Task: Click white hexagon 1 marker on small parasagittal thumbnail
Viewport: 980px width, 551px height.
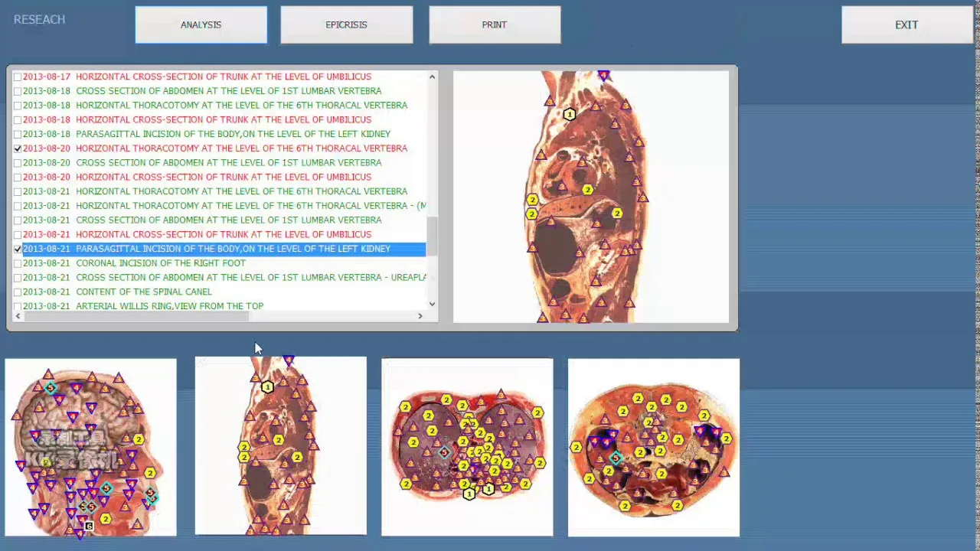Action: [267, 387]
